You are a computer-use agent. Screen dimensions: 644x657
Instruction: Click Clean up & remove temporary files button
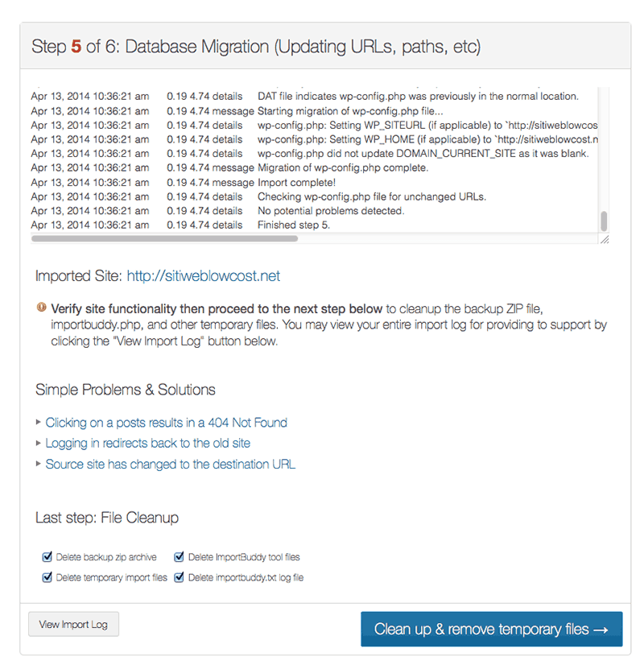pyautogui.click(x=492, y=629)
